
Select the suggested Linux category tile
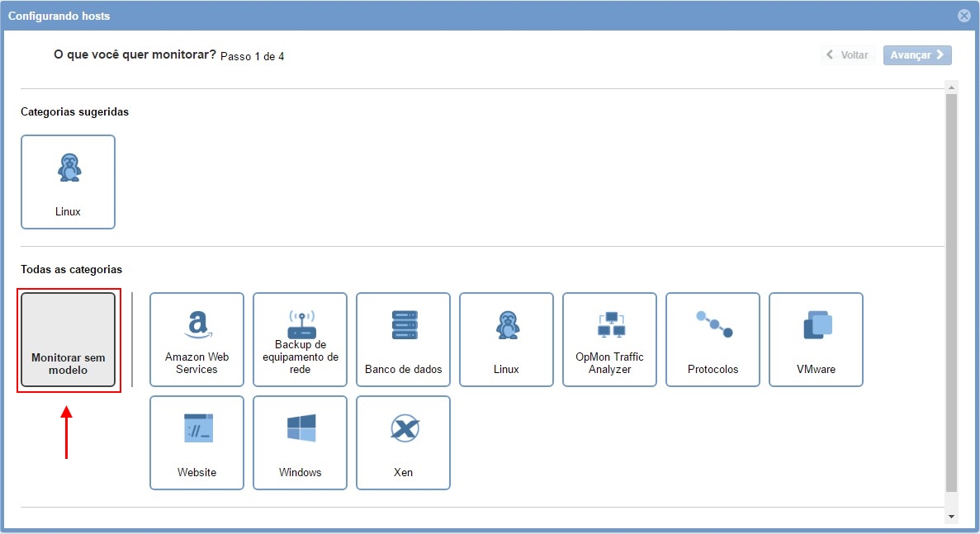[x=68, y=182]
